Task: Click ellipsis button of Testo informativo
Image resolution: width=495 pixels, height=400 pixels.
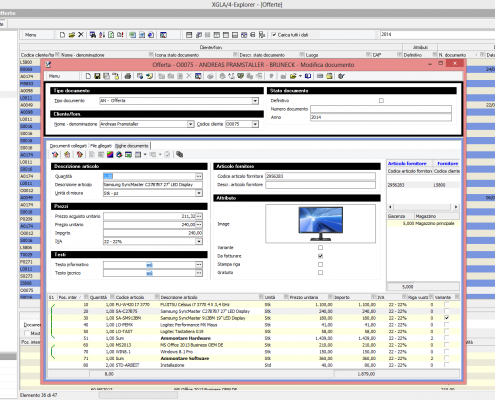Action: tap(199, 265)
